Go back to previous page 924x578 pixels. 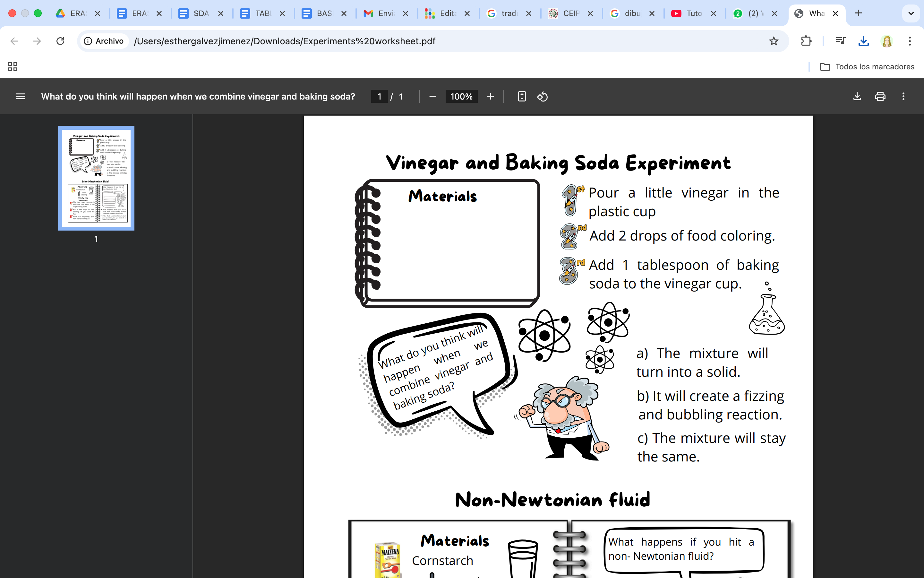14,41
